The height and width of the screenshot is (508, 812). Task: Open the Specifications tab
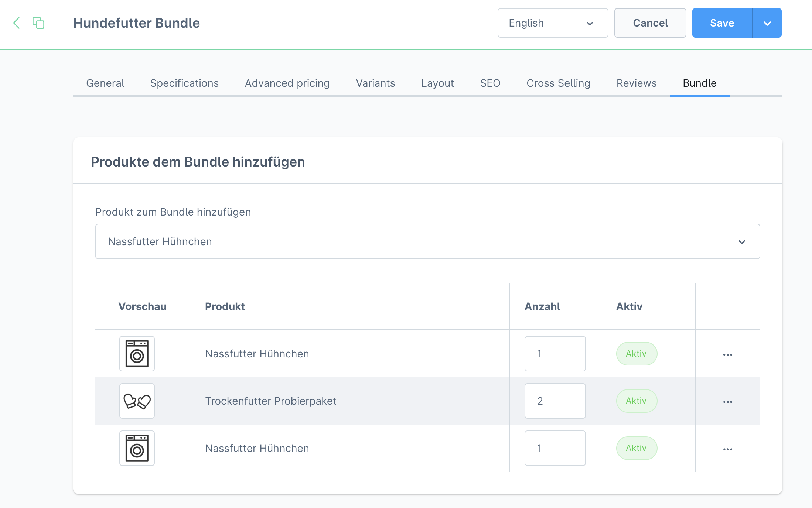184,83
